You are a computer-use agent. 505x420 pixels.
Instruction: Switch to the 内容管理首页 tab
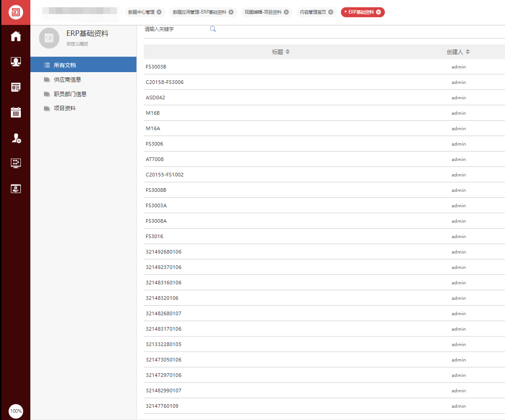point(313,12)
